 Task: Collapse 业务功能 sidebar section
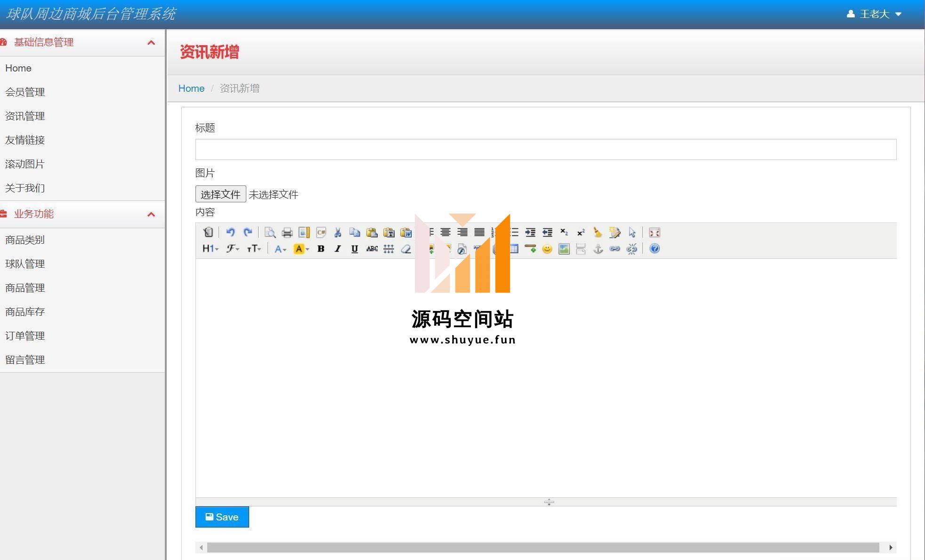82,214
